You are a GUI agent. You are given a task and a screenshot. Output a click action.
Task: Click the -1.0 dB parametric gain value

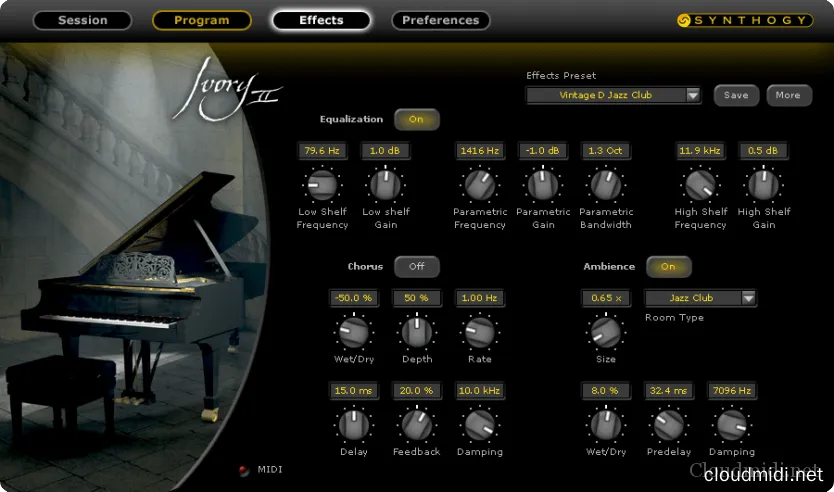tap(543, 151)
